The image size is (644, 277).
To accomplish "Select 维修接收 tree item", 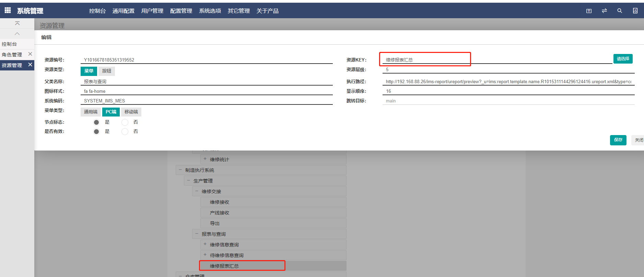I will [273, 202].
